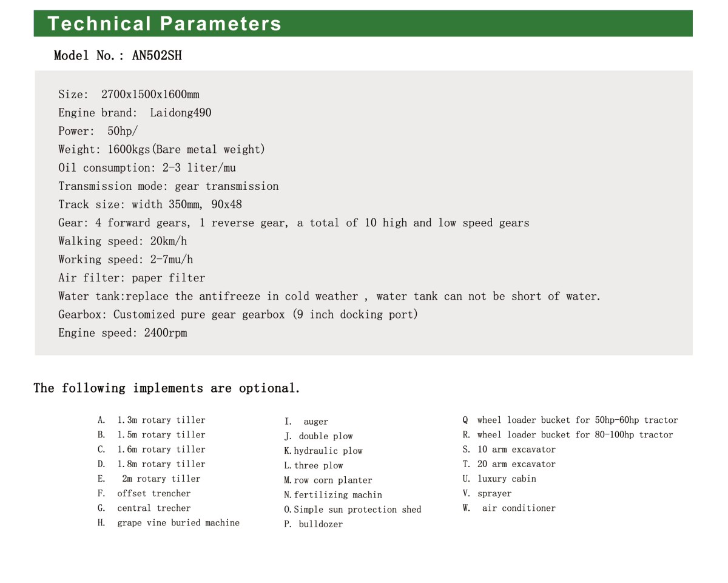Select option U, luxury cabin
Screen dimensions: 728x583
pyautogui.click(x=506, y=479)
